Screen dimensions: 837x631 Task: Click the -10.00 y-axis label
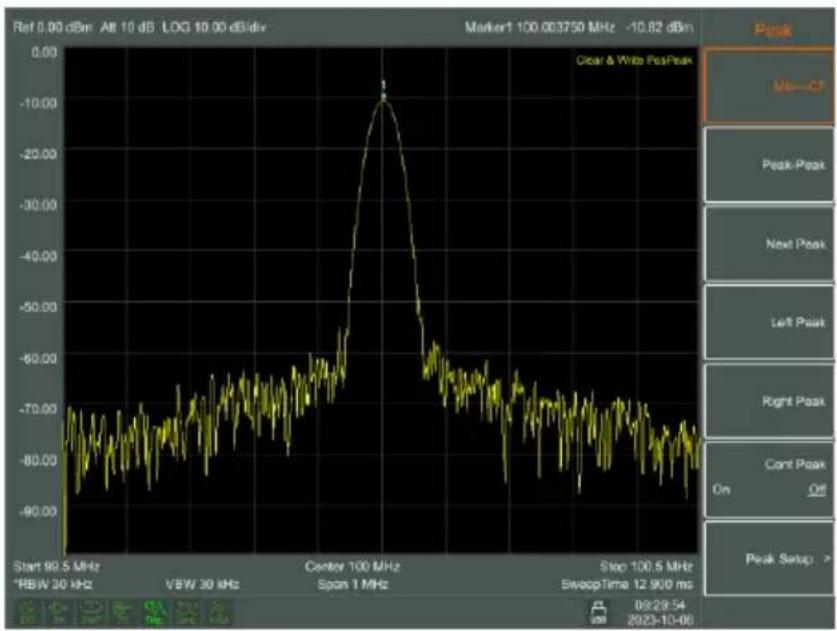(x=38, y=102)
